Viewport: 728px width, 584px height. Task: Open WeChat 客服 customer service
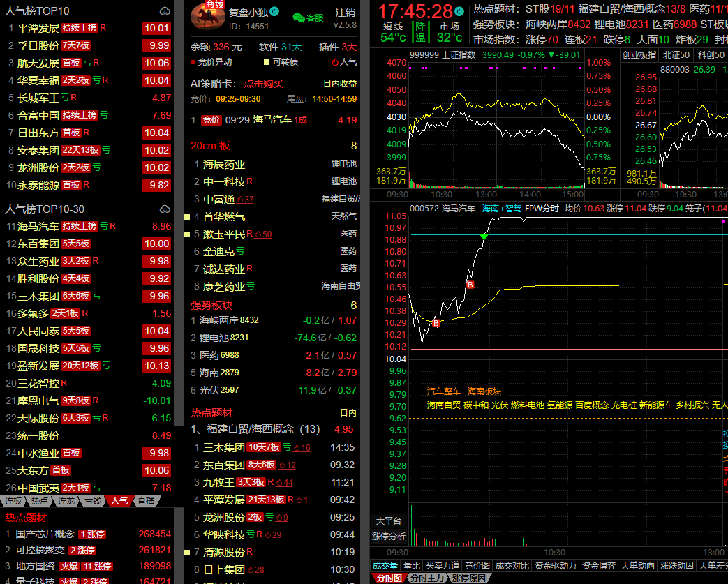308,18
